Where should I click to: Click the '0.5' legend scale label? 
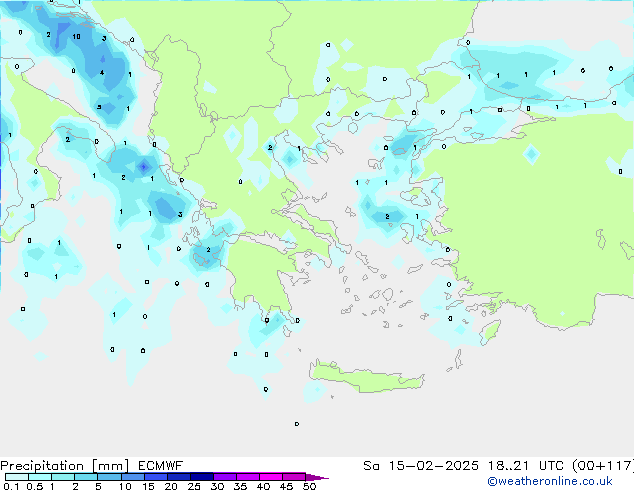pyautogui.click(x=34, y=486)
